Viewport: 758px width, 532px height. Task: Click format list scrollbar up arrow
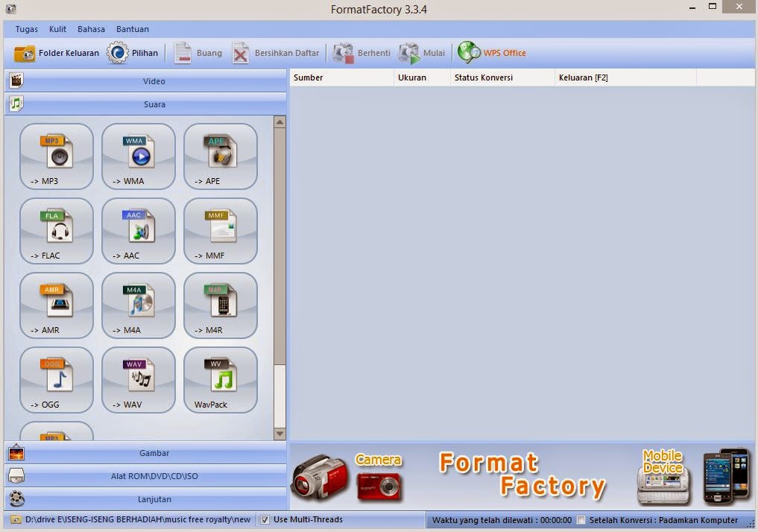[x=280, y=121]
